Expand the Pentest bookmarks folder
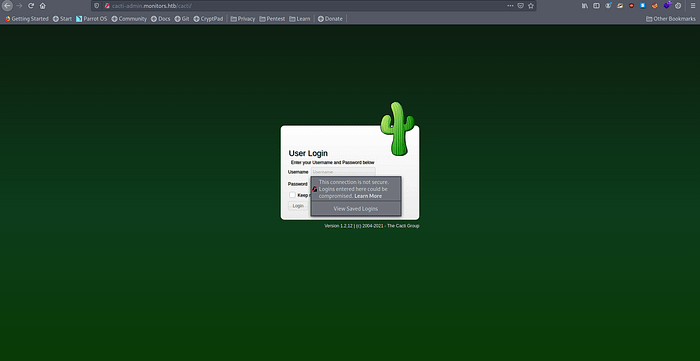Screen dimensions: 700x361 click(272, 19)
